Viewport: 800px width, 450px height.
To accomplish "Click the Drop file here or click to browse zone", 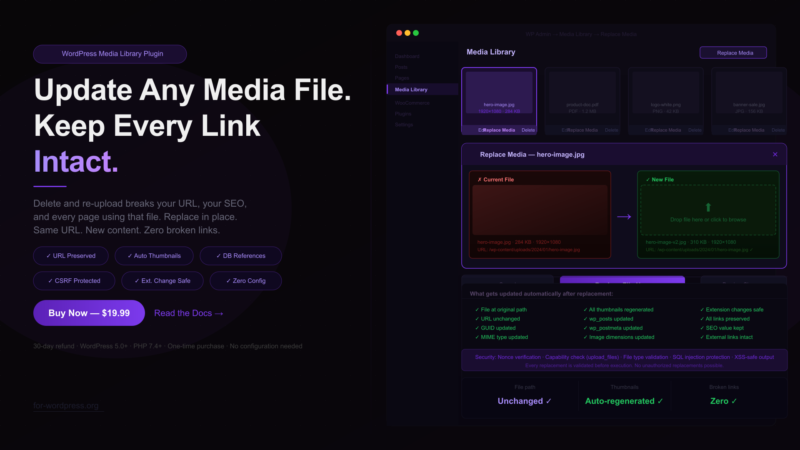I will tap(708, 210).
